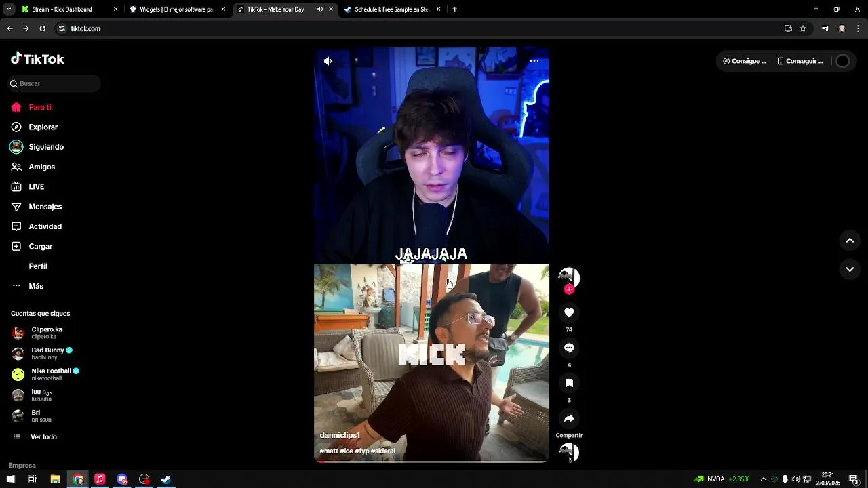This screenshot has width=868, height=488.
Task: Click the Compartir share arrow
Action: coord(569,418)
